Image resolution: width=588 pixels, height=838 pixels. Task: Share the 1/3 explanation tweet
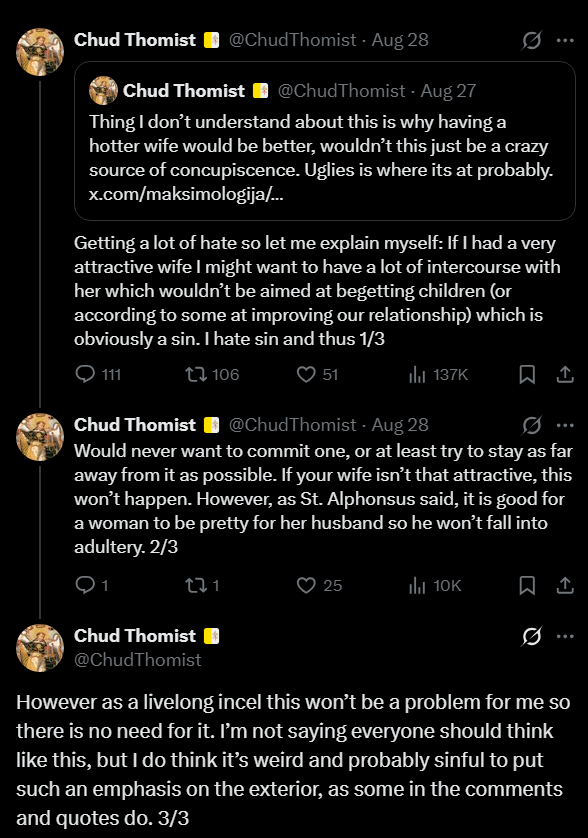pos(565,374)
